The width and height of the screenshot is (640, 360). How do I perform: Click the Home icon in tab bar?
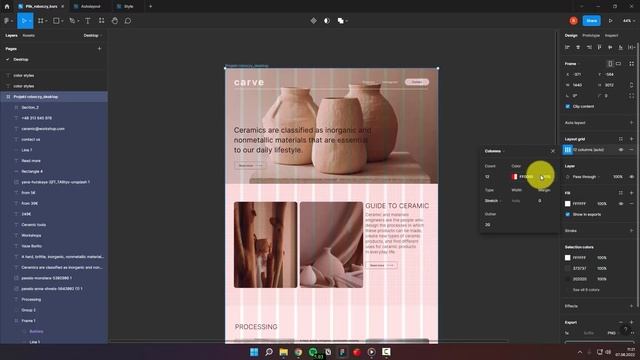pyautogui.click(x=7, y=7)
